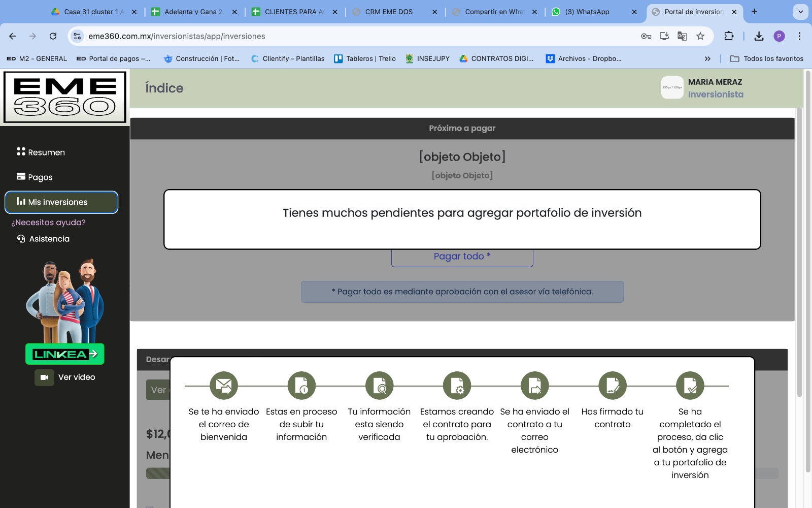
Task: Click the green LINKEA banner button
Action: point(65,354)
